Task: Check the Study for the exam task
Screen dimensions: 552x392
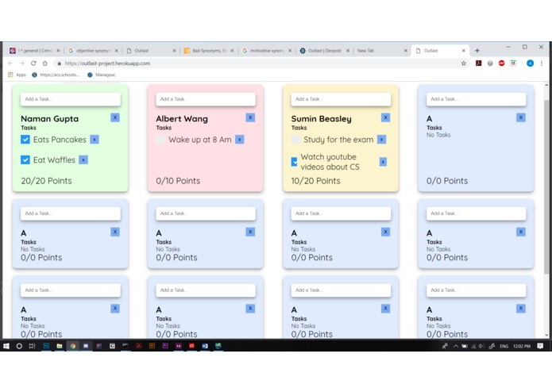Action: 295,140
